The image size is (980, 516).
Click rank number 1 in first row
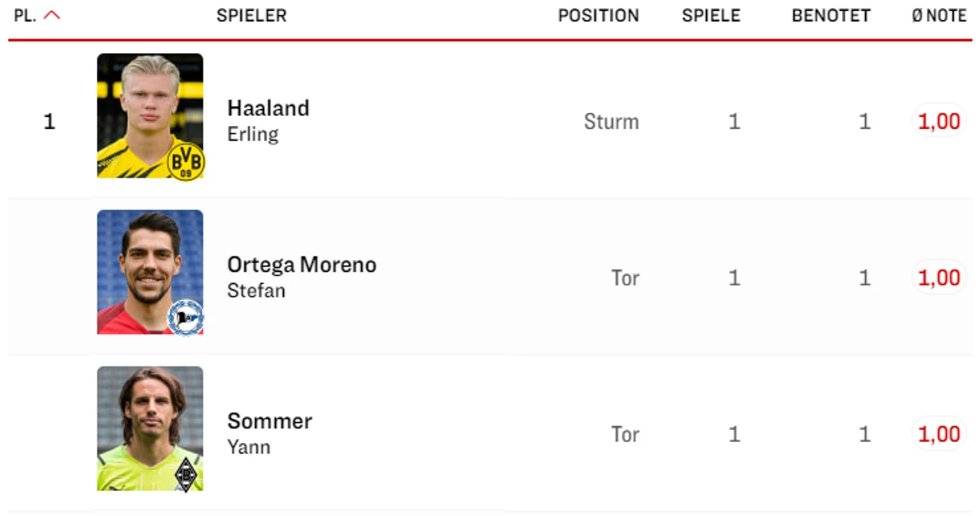[49, 121]
